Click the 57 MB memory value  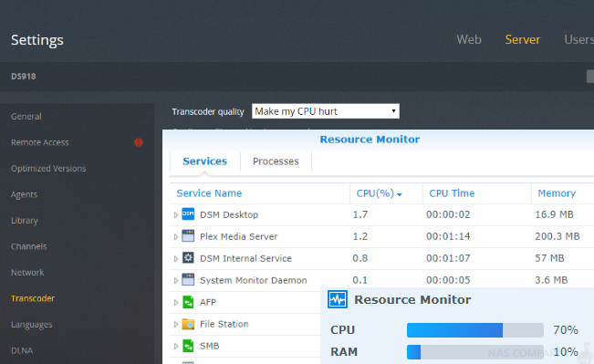[x=549, y=258]
